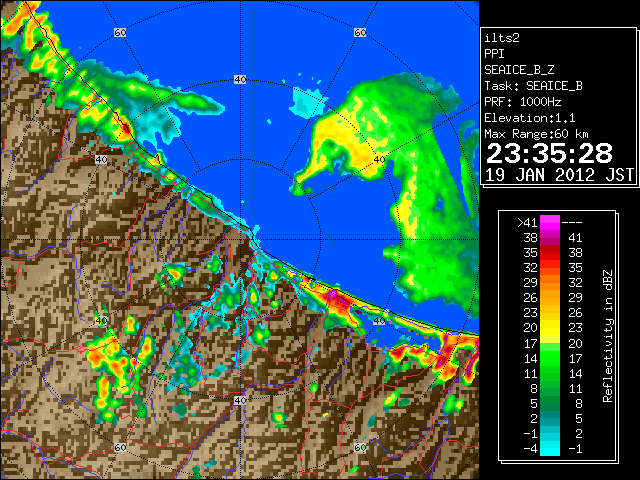Click the 'Max Range:60 km' line
640x480 pixels.
[x=536, y=134]
